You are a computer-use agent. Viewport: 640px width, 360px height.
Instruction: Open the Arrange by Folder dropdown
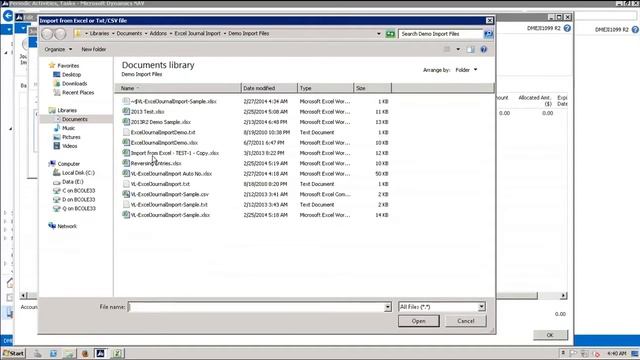466,70
